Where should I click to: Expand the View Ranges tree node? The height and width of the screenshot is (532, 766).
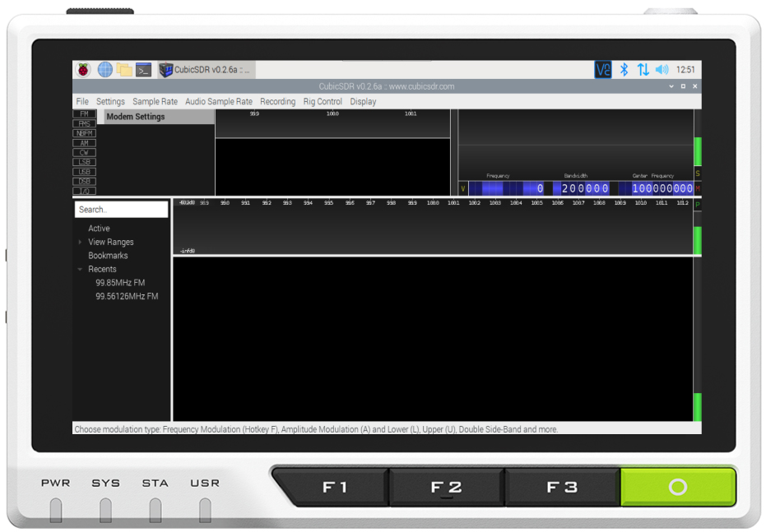[80, 243]
